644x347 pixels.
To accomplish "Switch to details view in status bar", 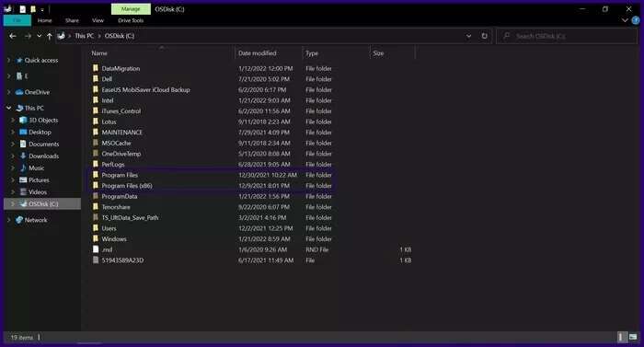I will click(621, 337).
